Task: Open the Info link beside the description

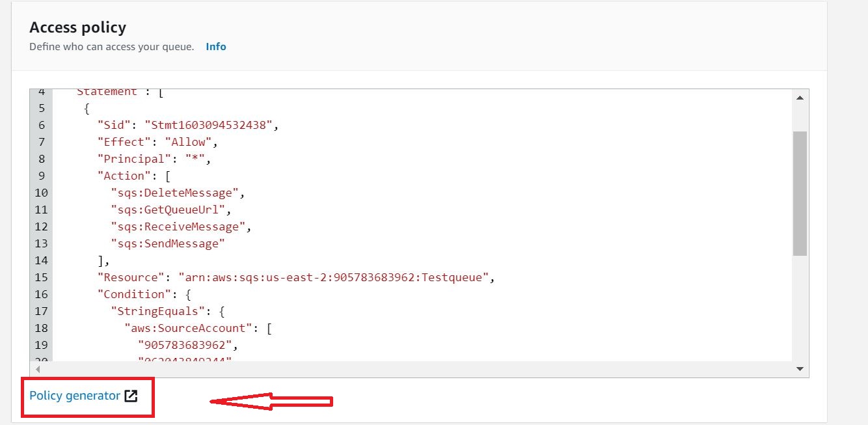Action: coord(215,47)
